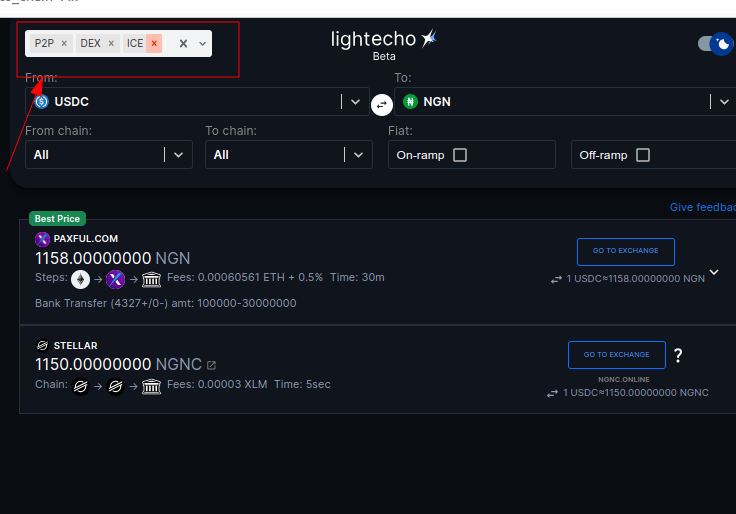Click the Paxful logo icon next to PAXFUL.COM
Viewport: 736px width, 514px height.
click(42, 239)
